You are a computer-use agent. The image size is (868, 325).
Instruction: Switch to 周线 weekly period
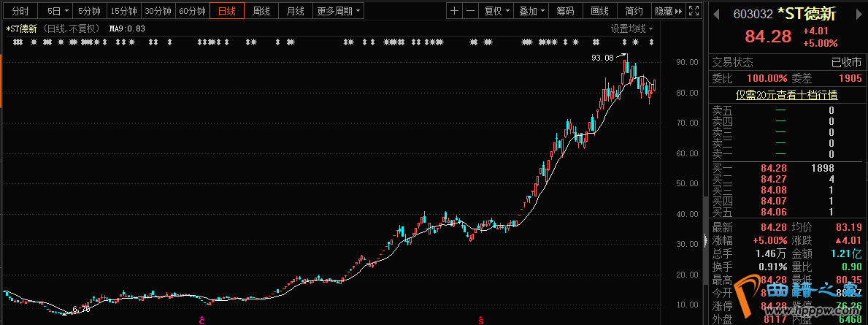(261, 11)
